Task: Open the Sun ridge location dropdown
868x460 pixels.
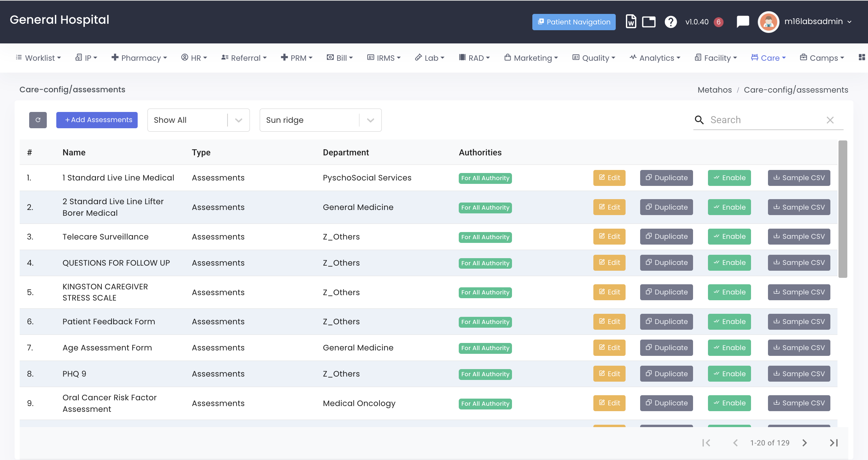Action: click(x=370, y=120)
